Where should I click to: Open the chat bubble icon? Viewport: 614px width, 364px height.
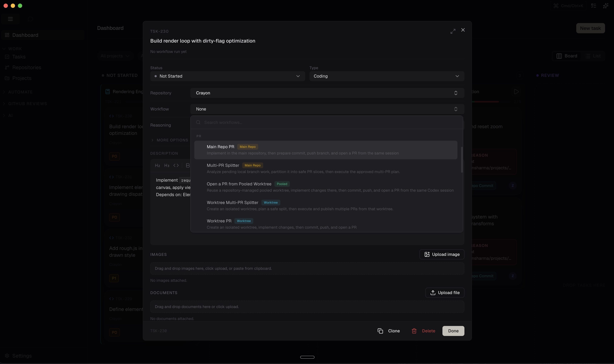pyautogui.click(x=30, y=19)
